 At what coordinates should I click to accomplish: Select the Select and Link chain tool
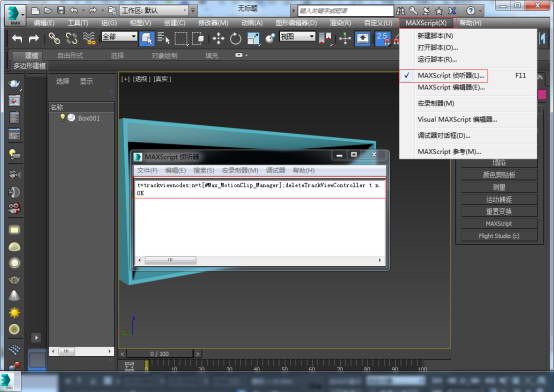point(54,38)
